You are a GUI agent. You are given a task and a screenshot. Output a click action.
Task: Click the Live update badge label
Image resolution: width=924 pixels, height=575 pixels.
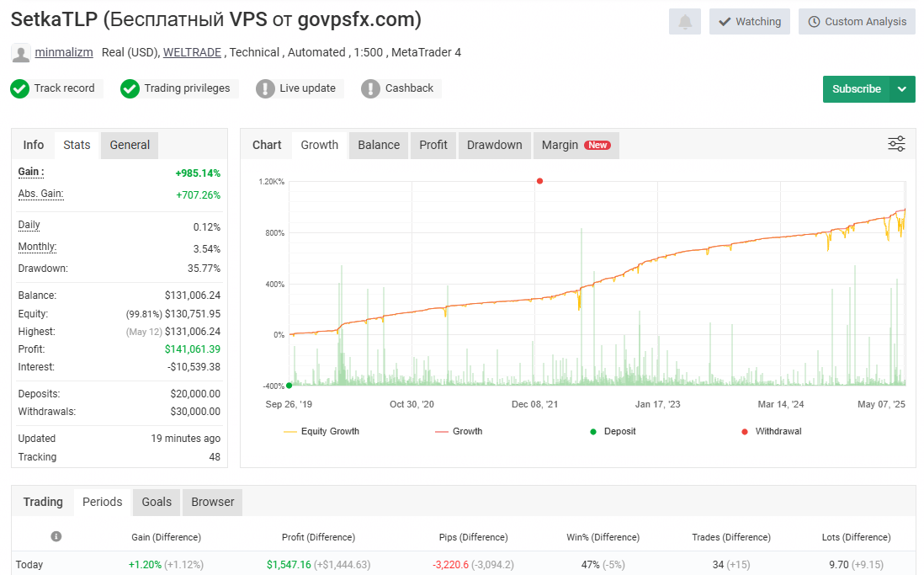pyautogui.click(x=308, y=88)
